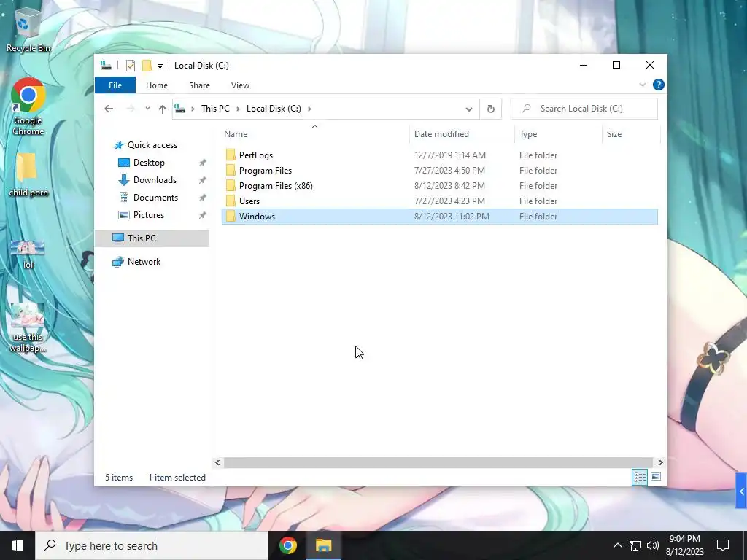Select the lol image on the desktop
747x560 pixels.
[28, 254]
